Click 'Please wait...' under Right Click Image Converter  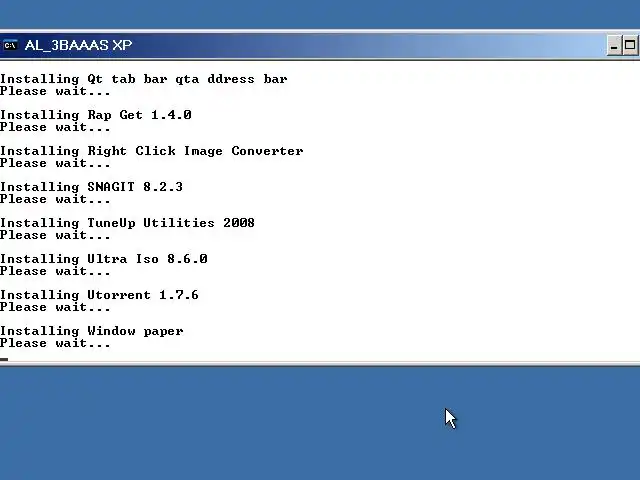(55, 163)
